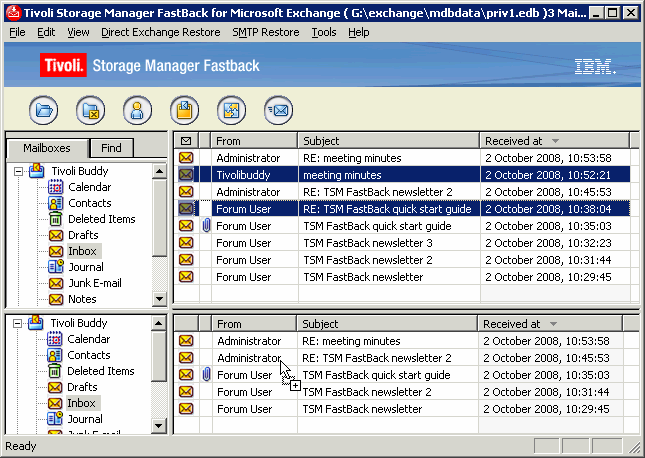This screenshot has height=458, width=645.
Task: Click envelope icon of upper 'RE: meeting minutes' row
Action: click(186, 158)
